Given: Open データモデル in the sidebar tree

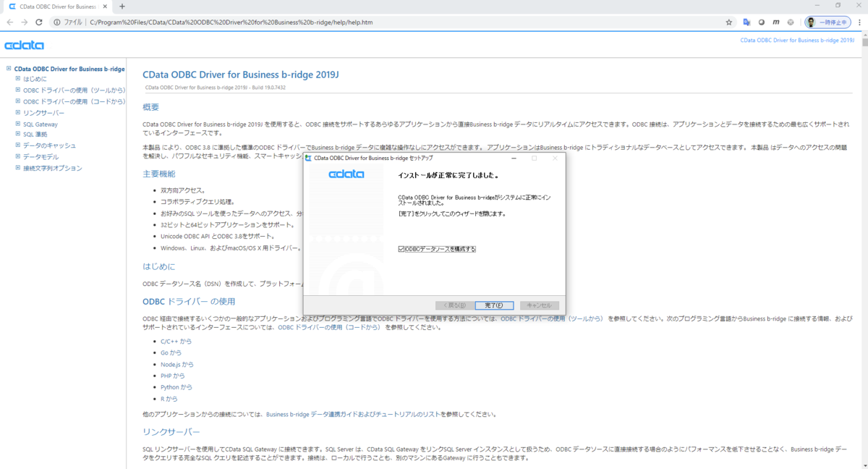Looking at the screenshot, I should 41,157.
